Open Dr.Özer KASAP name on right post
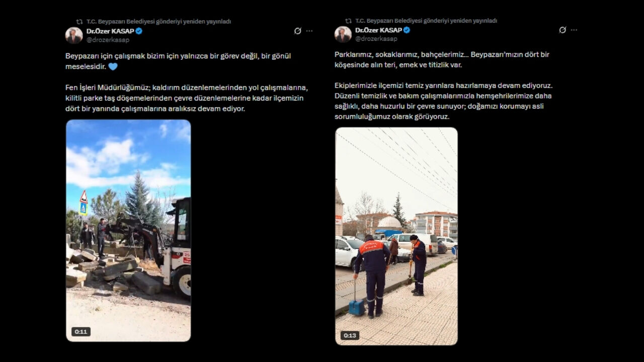Image resolution: width=644 pixels, height=362 pixels. [x=378, y=30]
